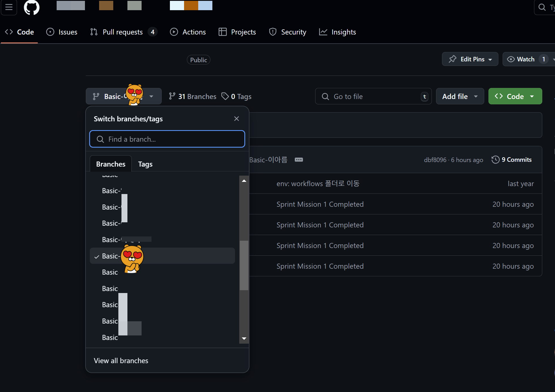Open the Security tab

287,32
